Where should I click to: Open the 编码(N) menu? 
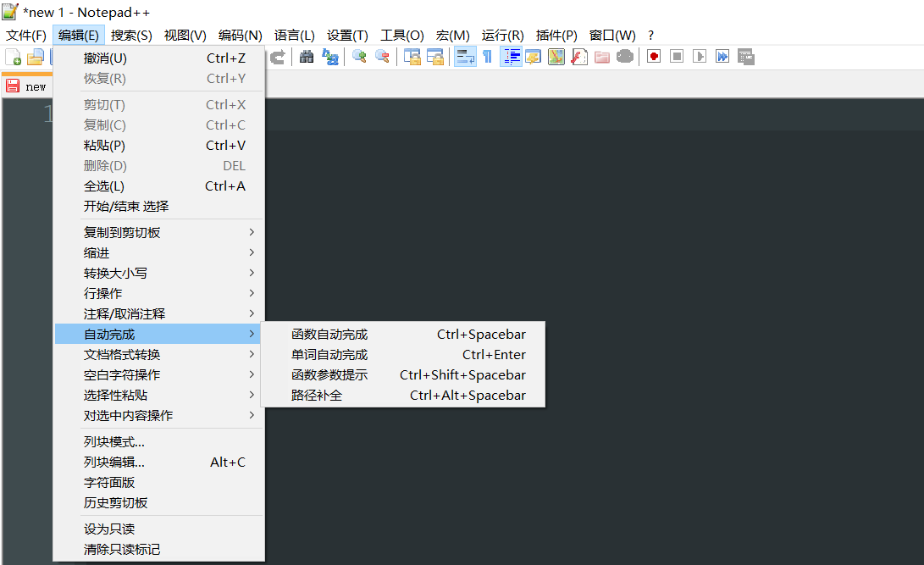(240, 36)
